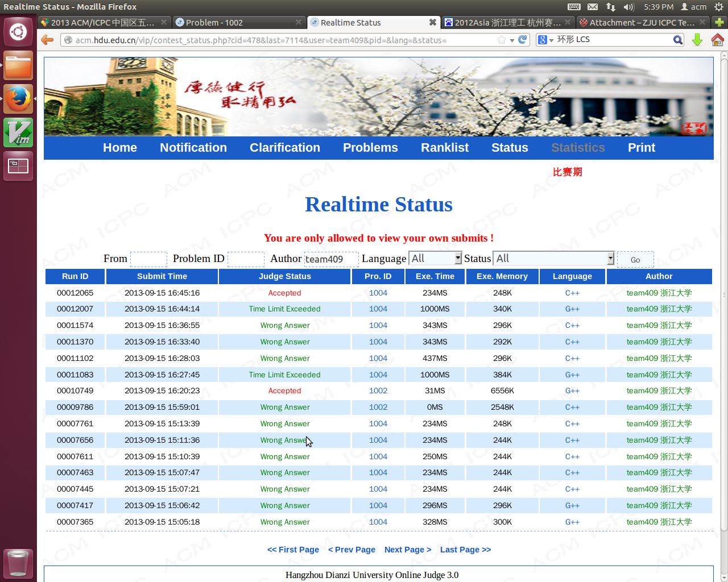The image size is (728, 582).
Task: Open the Files folder in the launcher
Action: pyautogui.click(x=18, y=65)
